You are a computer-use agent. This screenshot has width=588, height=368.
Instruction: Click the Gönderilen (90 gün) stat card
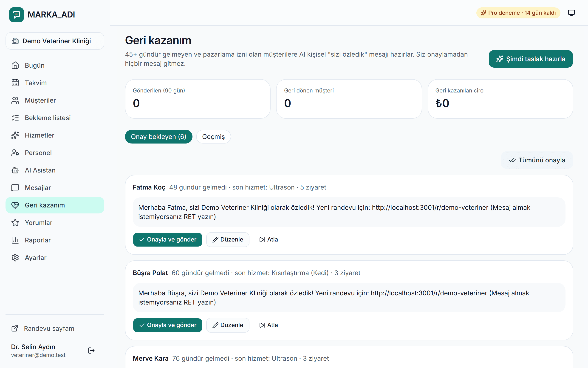pos(198,99)
